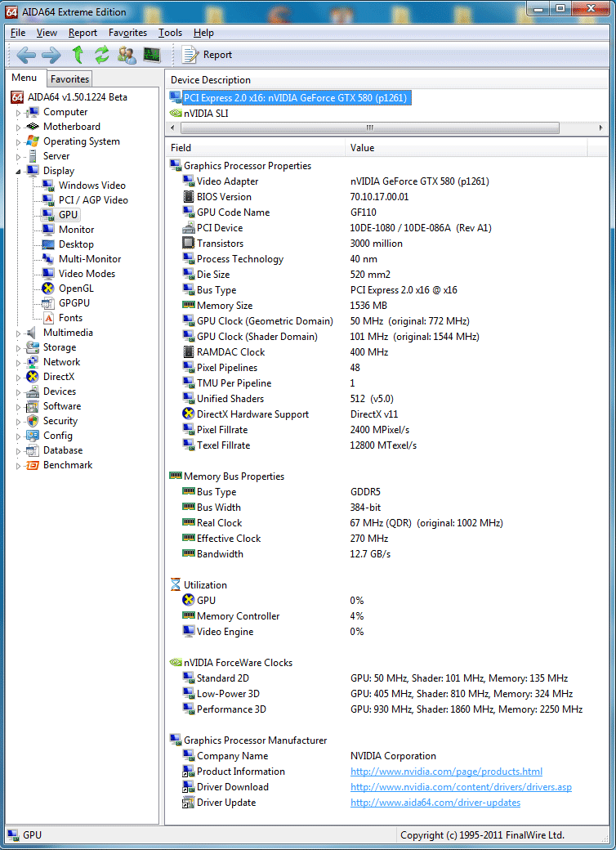Click the Transistors chip icon
This screenshot has width=616, height=850.
pos(189,244)
